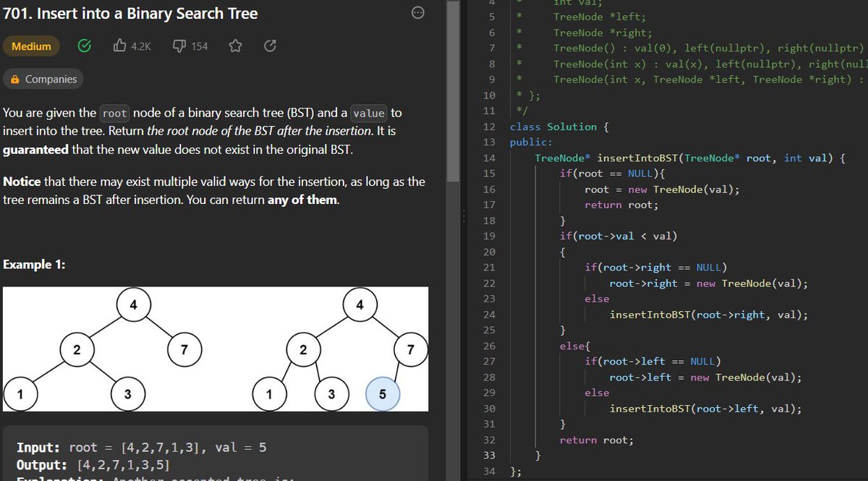Click the 'Output: [4,2,7,1,3,5]' line
The height and width of the screenshot is (481, 868).
pyautogui.click(x=93, y=464)
